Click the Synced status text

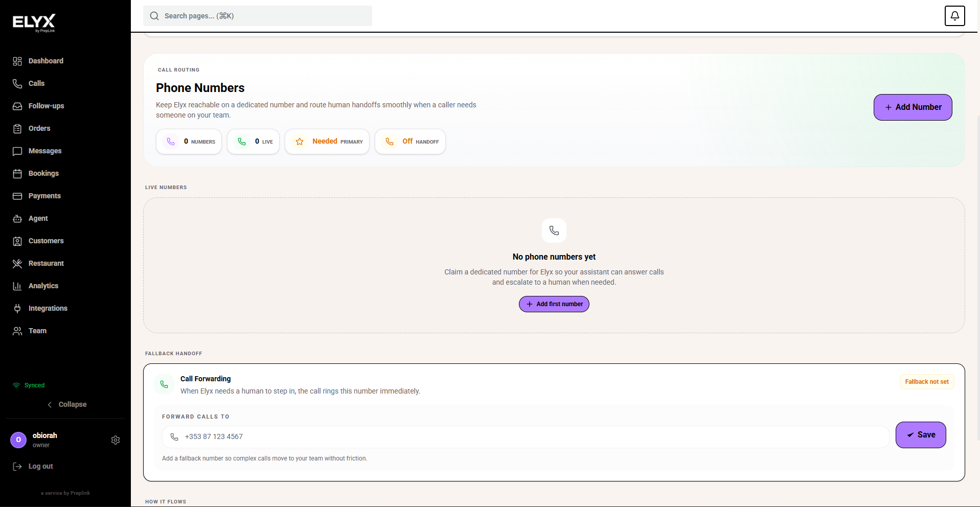coord(34,385)
